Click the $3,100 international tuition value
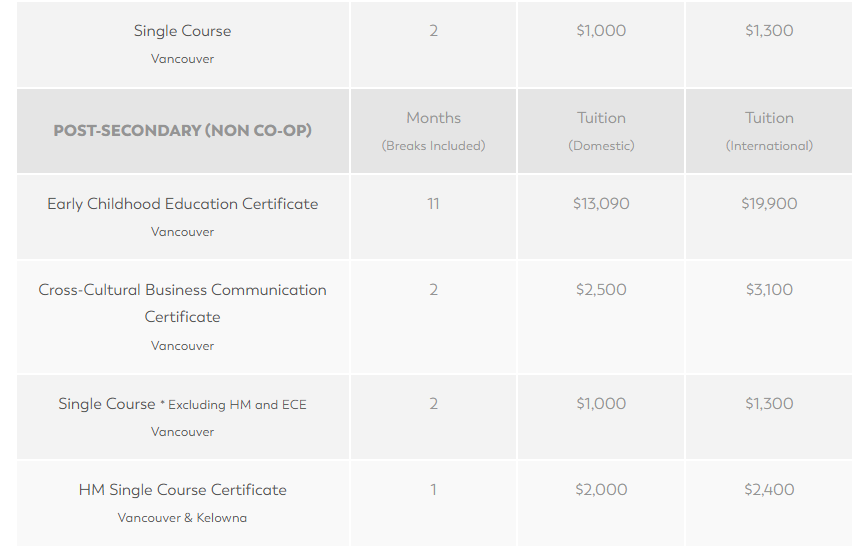The width and height of the screenshot is (868, 555). tap(769, 290)
